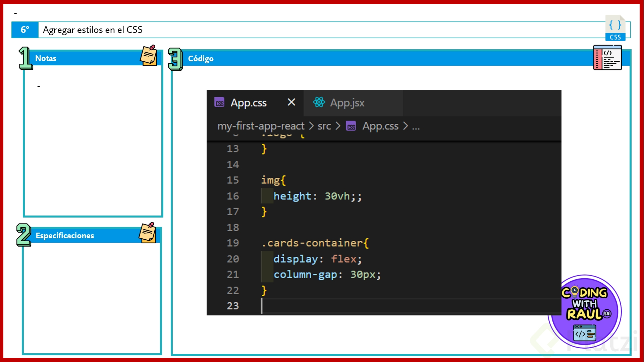Open the App.css breadcrumb item
Viewport: 644px width, 362px height.
click(x=380, y=126)
